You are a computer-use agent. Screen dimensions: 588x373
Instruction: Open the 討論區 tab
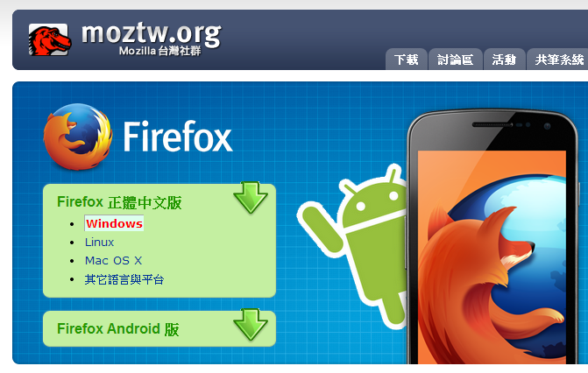(x=456, y=60)
